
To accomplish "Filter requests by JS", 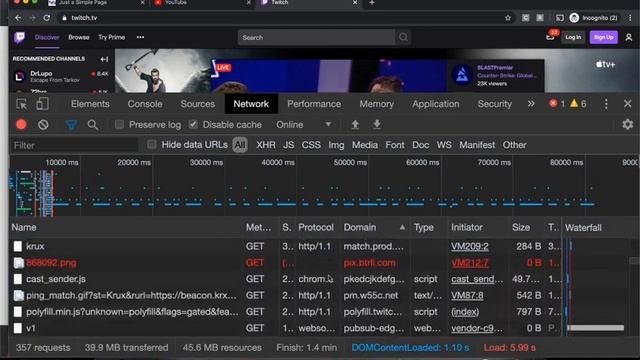I will click(x=289, y=145).
